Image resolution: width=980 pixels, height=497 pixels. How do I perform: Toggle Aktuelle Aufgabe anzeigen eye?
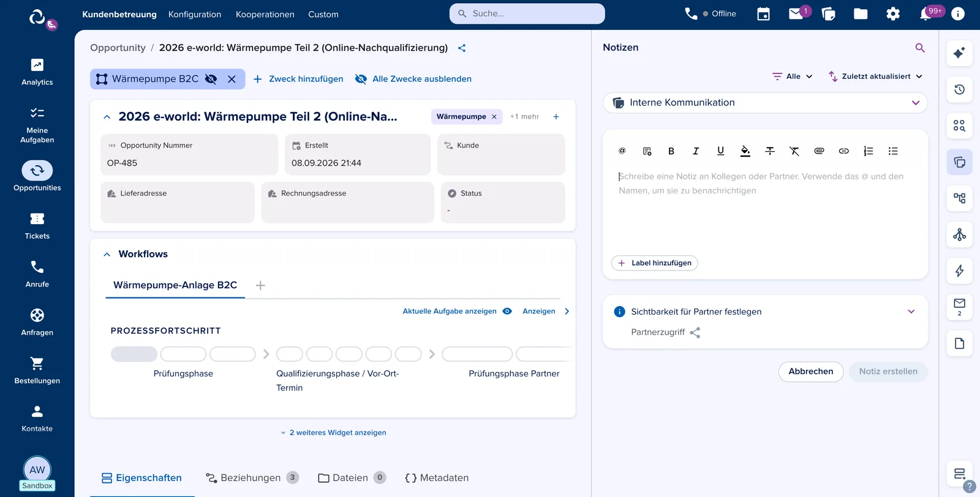[507, 311]
